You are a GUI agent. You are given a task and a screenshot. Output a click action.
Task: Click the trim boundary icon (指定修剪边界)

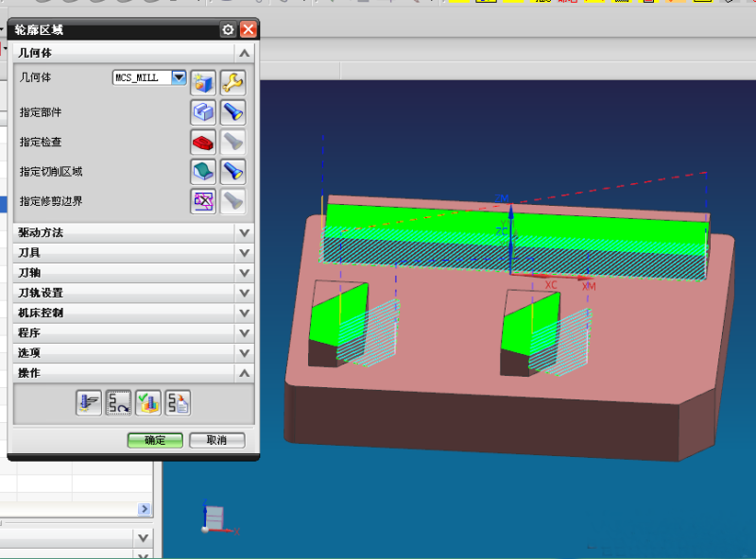pos(203,200)
